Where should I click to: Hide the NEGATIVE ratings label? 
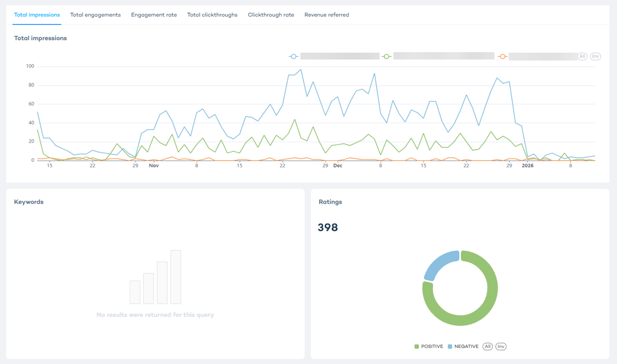pos(466,347)
